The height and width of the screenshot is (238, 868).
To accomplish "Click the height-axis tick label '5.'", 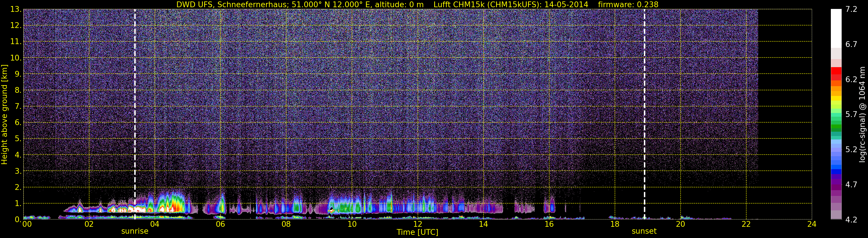I will pos(18,139).
